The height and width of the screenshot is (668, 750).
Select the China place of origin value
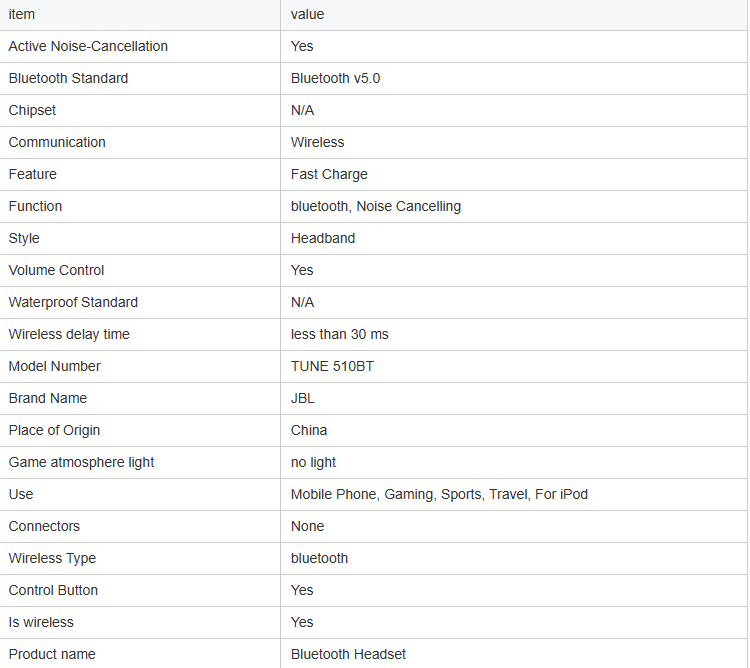309,430
